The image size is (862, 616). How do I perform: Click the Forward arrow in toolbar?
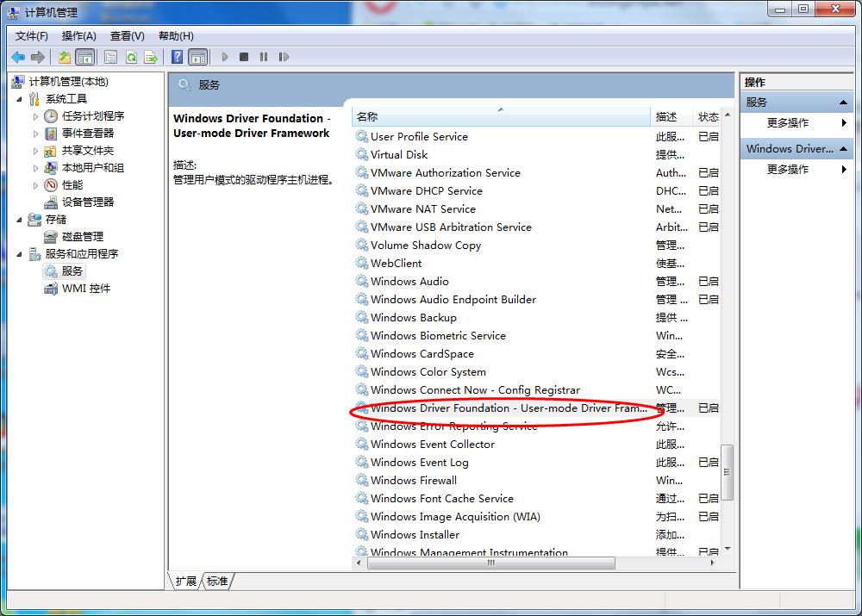click(x=37, y=57)
